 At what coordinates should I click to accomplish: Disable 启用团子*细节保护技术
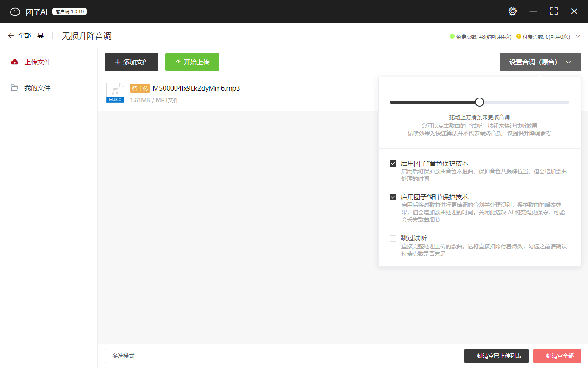393,196
